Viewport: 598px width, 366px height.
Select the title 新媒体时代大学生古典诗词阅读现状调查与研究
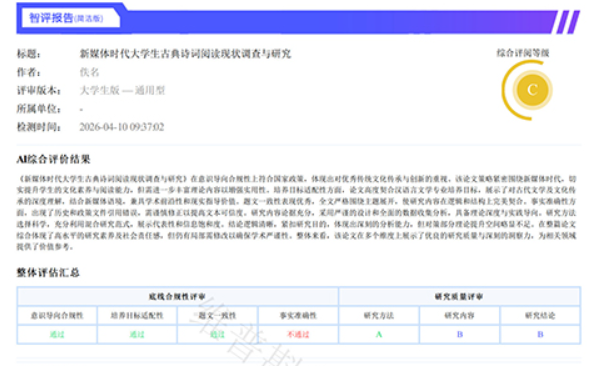point(185,54)
